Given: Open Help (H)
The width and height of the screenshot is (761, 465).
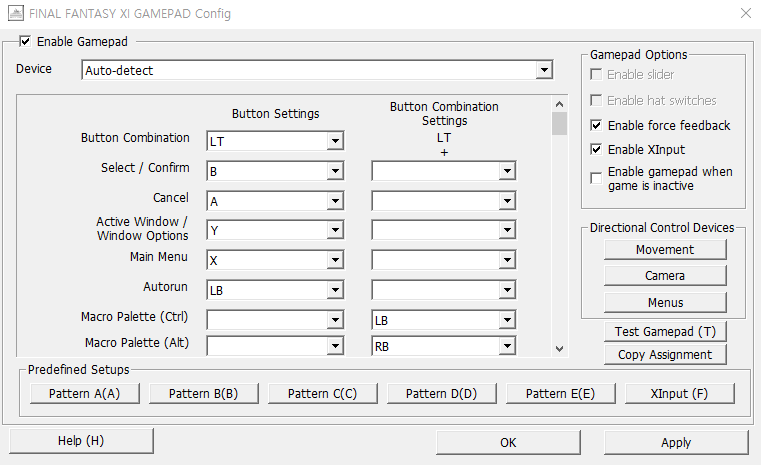Looking at the screenshot, I should pyautogui.click(x=81, y=441).
